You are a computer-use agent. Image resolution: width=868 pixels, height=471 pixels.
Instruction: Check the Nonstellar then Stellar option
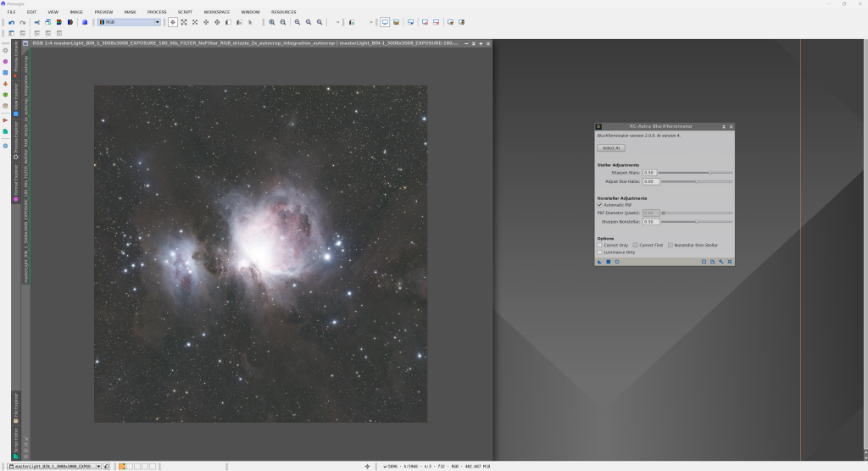coord(670,245)
